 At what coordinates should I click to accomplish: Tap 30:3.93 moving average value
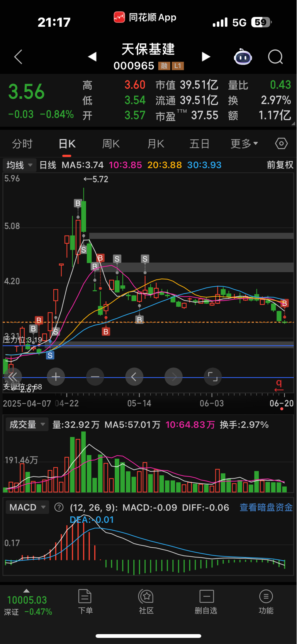click(204, 165)
